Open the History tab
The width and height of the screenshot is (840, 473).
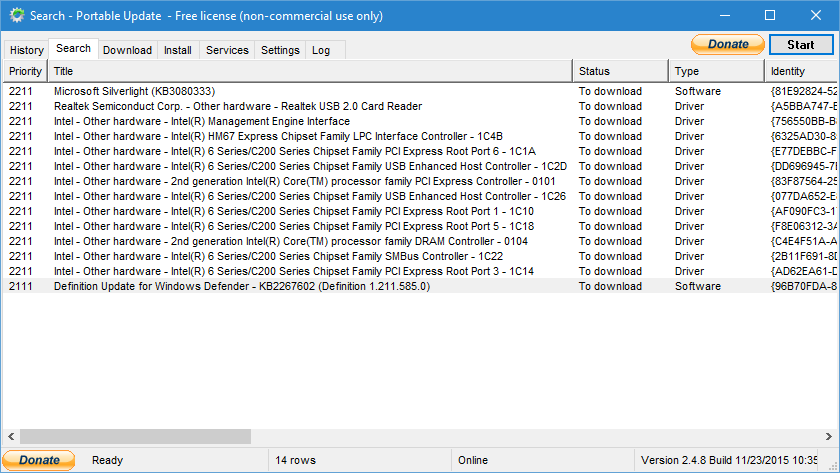[27, 50]
